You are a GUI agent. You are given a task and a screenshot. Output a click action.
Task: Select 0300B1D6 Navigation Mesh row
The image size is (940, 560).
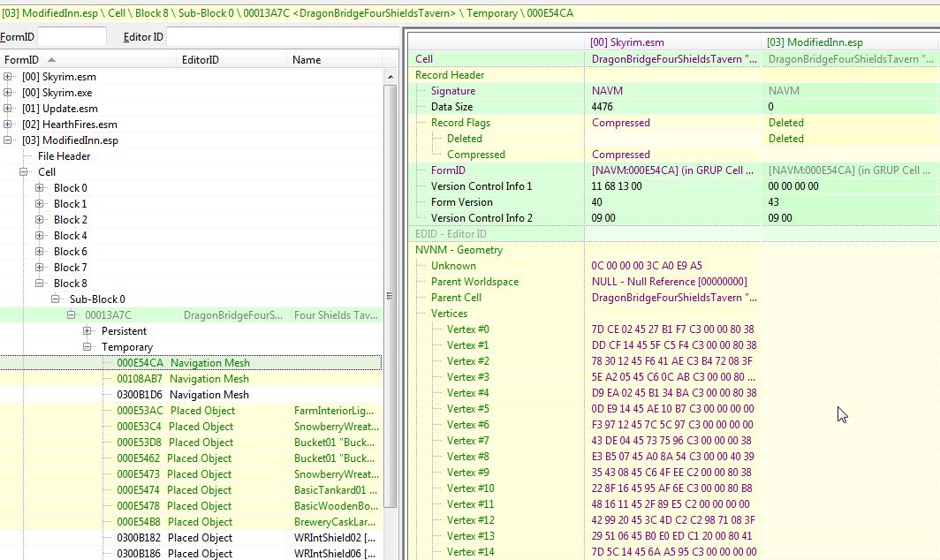[x=191, y=395]
